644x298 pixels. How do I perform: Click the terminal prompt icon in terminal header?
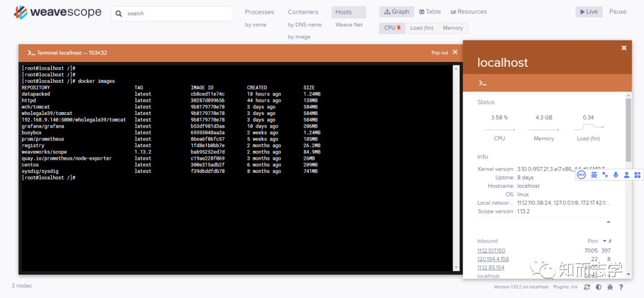[x=31, y=52]
